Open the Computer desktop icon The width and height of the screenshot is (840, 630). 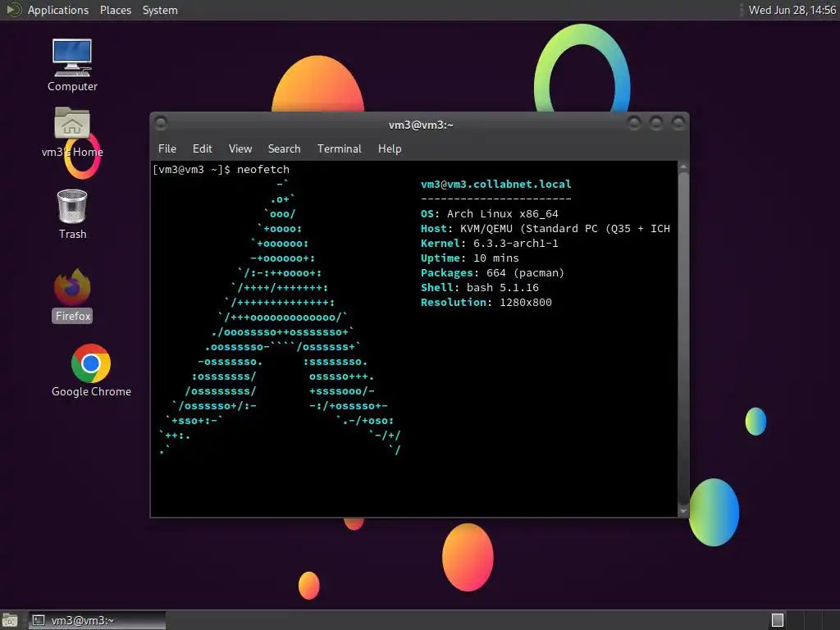[x=72, y=64]
